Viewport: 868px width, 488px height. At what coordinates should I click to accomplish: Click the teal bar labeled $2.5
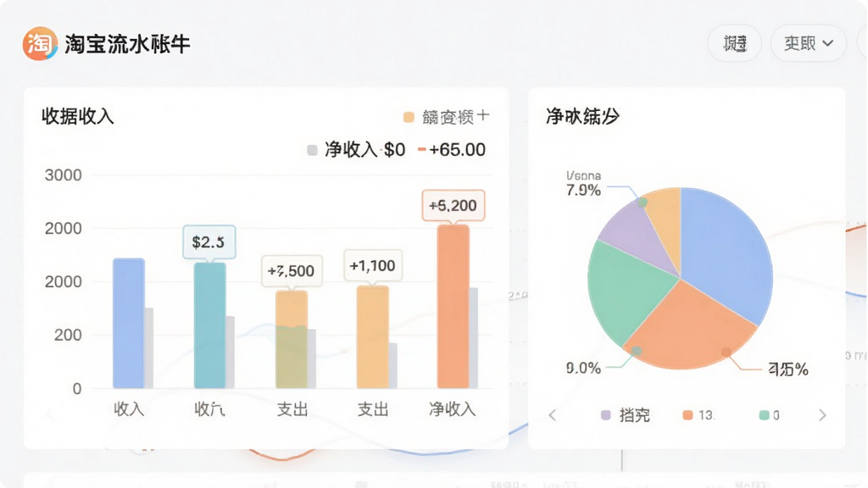(210, 325)
